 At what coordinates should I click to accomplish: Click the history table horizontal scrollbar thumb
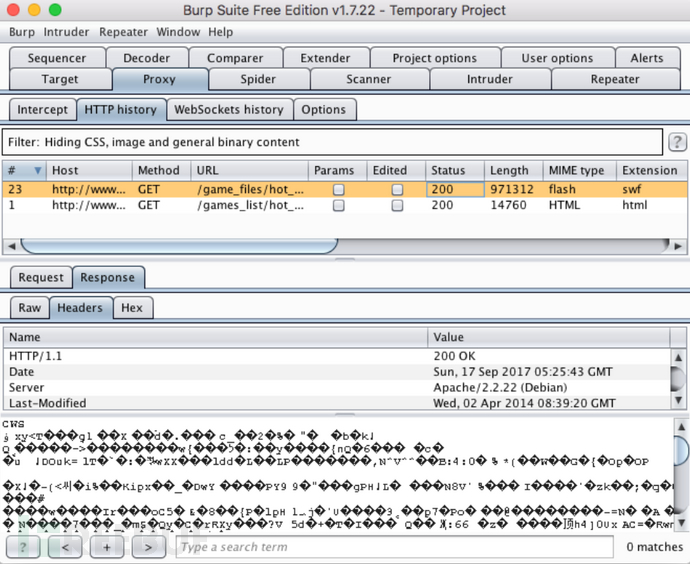pos(179,246)
